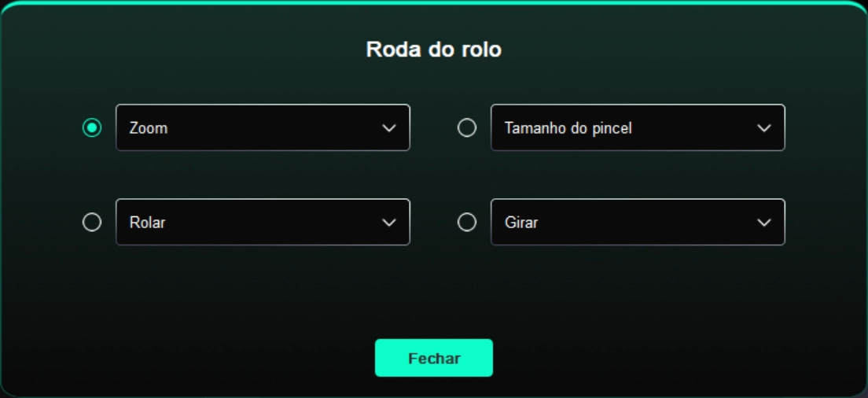
Task: Activate the radio button beside Girar
Action: pos(467,223)
